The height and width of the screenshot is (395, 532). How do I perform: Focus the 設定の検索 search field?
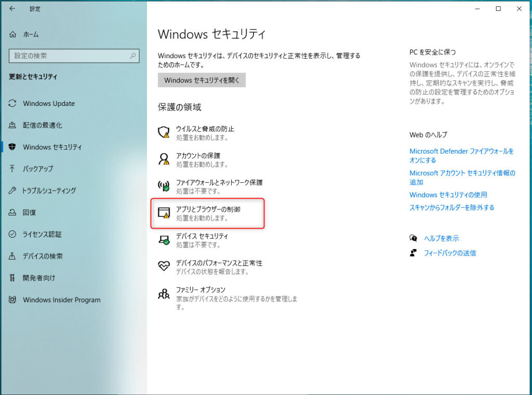(74, 56)
